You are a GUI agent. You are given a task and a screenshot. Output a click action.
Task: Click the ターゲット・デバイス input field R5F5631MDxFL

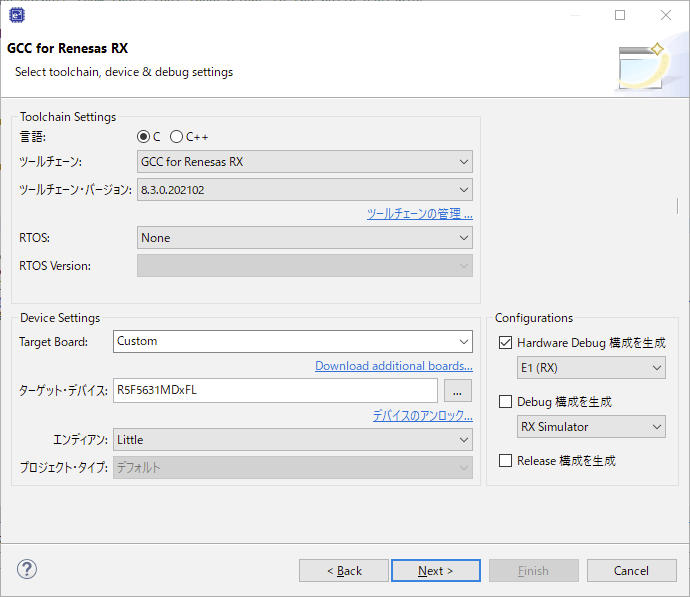[275, 390]
